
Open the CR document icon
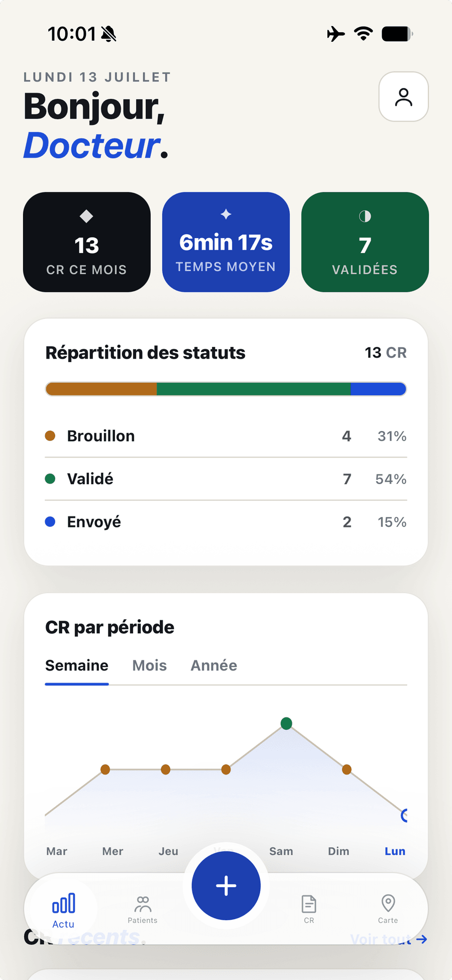point(309,904)
